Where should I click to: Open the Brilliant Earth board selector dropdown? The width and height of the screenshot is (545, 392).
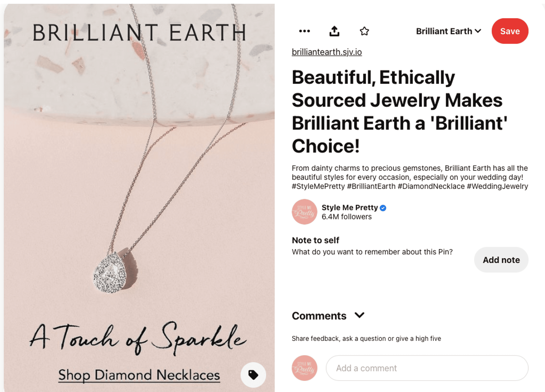448,31
